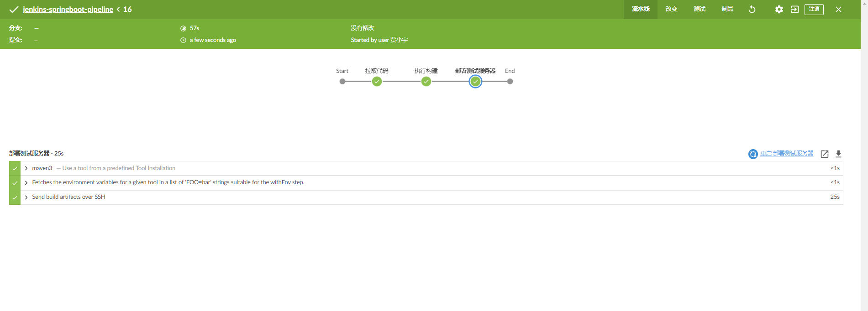Click the 重启 部署测试服务器 link
This screenshot has height=311, width=868.
click(787, 154)
